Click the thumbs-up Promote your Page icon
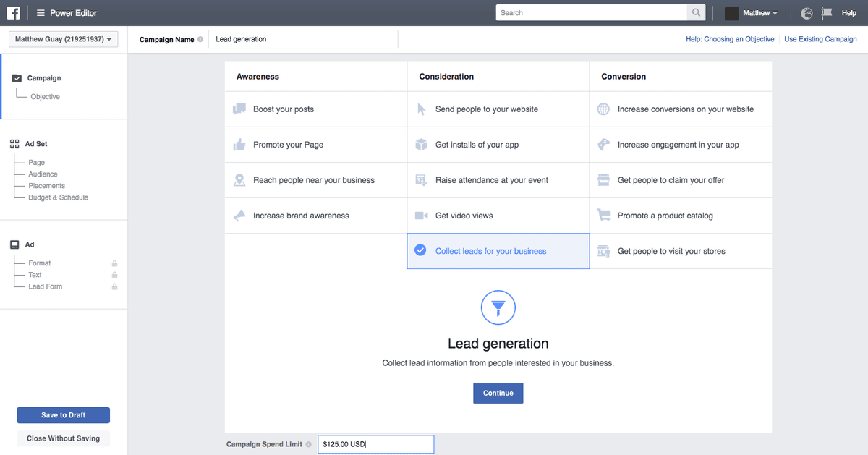The height and width of the screenshot is (455, 868). click(x=239, y=145)
